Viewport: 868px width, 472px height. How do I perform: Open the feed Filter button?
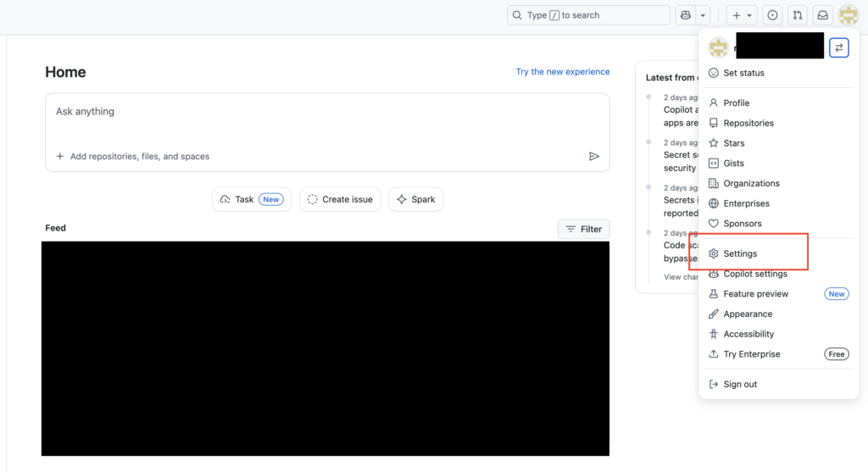[x=583, y=229]
